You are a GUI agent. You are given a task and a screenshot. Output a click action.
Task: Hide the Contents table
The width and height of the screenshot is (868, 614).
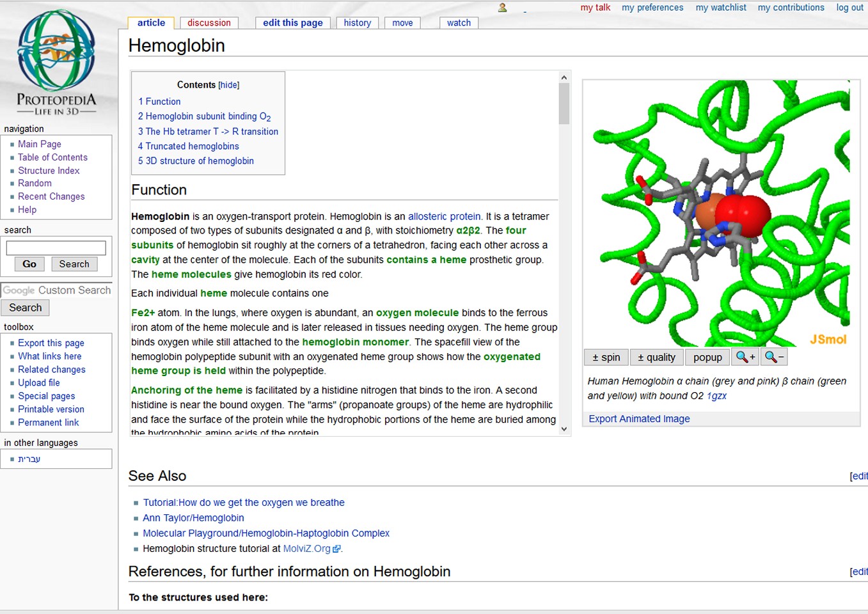click(x=228, y=85)
